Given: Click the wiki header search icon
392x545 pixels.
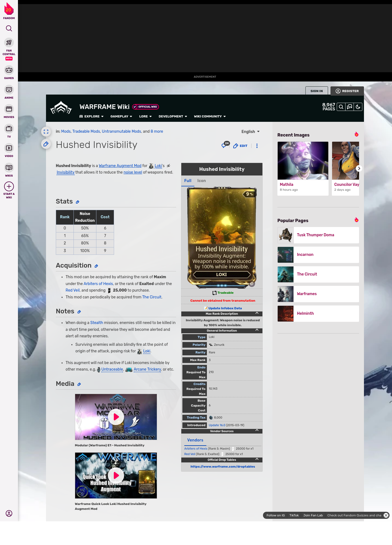Looking at the screenshot, I should coord(341,107).
